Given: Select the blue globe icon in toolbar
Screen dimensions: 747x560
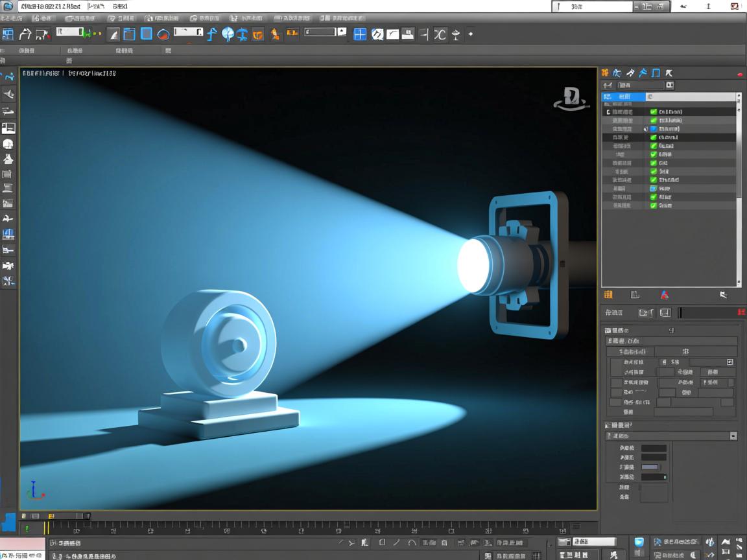Looking at the screenshot, I should point(228,34).
